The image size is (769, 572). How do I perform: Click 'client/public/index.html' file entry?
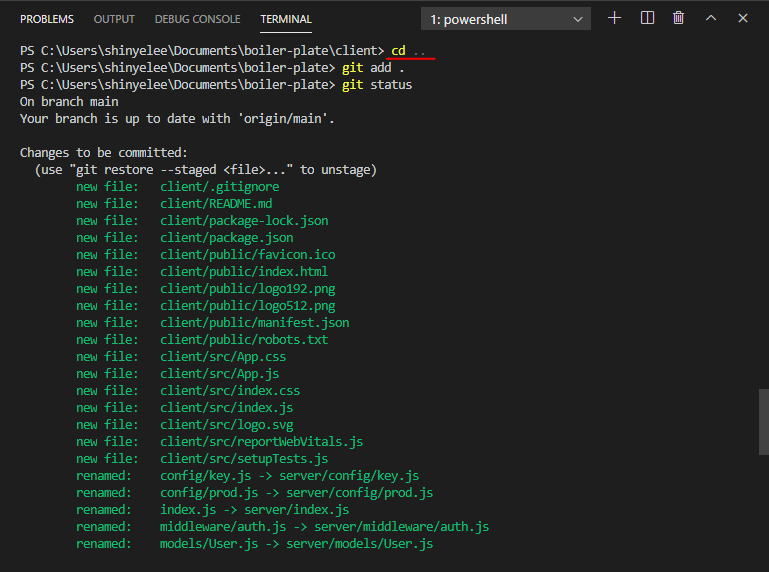(244, 272)
